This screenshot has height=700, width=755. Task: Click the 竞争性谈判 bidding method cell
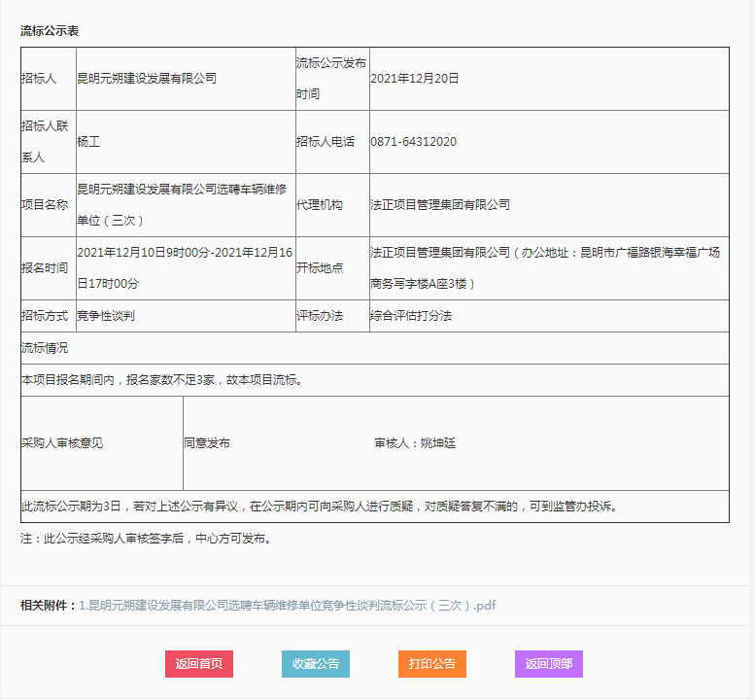coord(106,316)
